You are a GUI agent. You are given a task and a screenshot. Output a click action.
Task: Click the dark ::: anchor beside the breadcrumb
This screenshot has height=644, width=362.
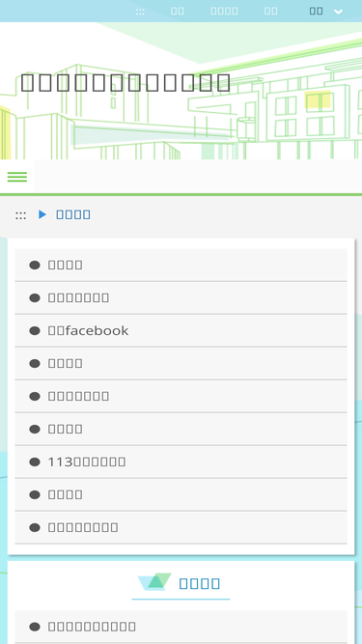[x=20, y=214]
